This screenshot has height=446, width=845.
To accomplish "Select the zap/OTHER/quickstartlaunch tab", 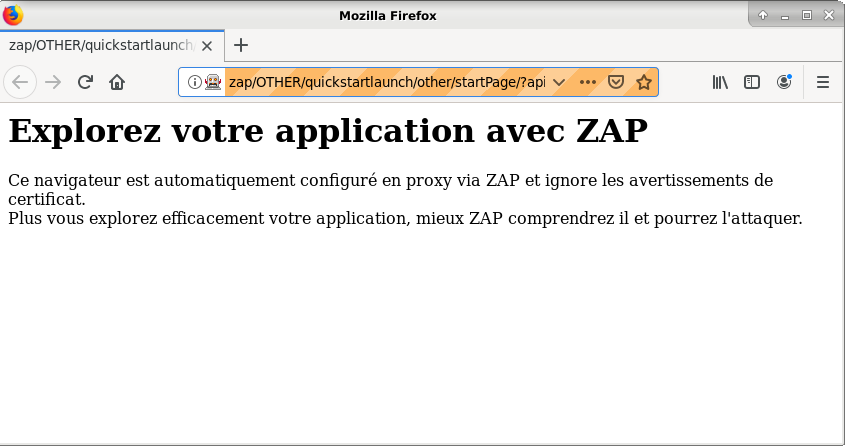I will pyautogui.click(x=112, y=45).
